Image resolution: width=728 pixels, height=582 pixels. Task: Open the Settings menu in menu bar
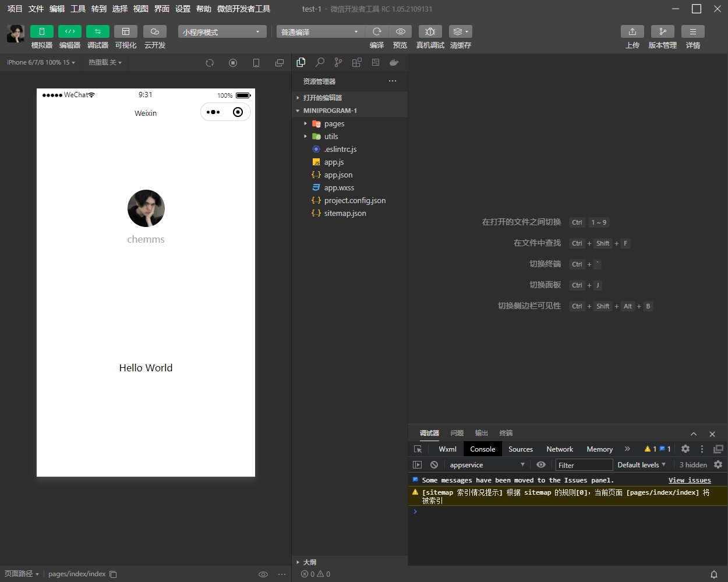tap(183, 9)
